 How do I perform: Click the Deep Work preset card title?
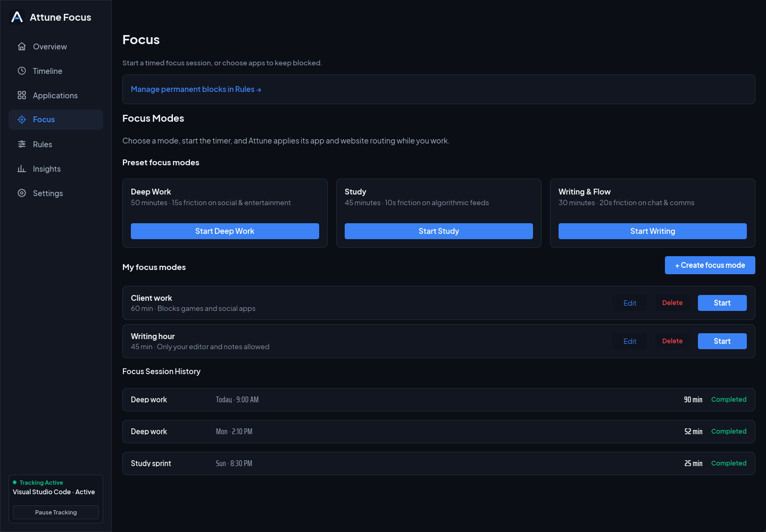click(151, 192)
